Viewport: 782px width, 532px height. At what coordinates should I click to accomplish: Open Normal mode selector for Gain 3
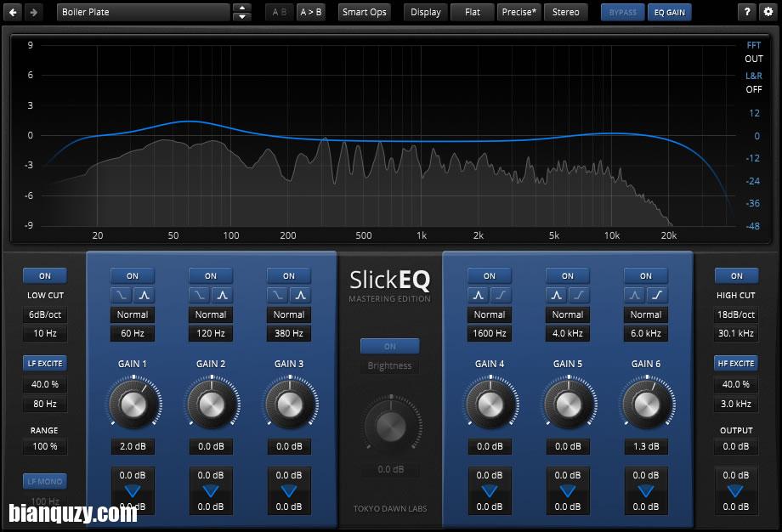coord(289,314)
